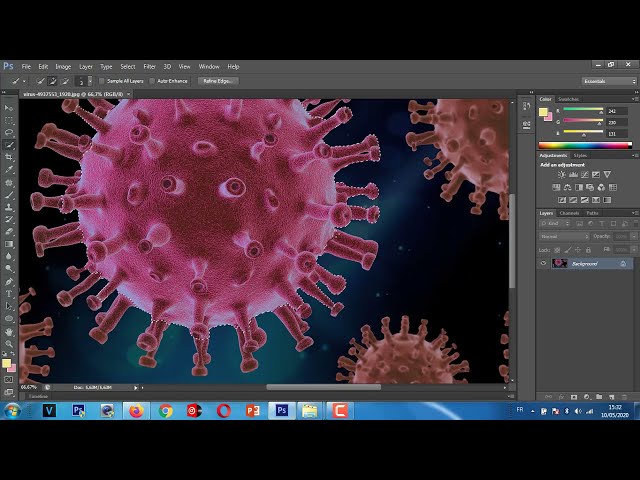
Task: Add a Levels adjustment
Action: (x=573, y=175)
